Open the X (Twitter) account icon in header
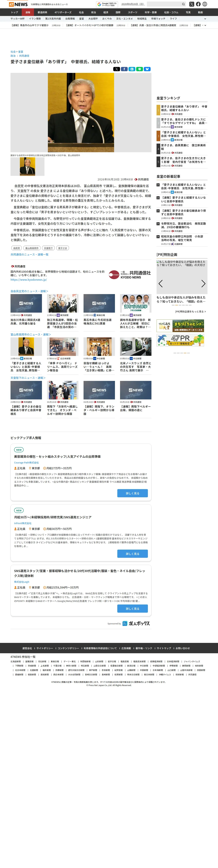The width and height of the screenshot is (218, 868). [192, 4]
